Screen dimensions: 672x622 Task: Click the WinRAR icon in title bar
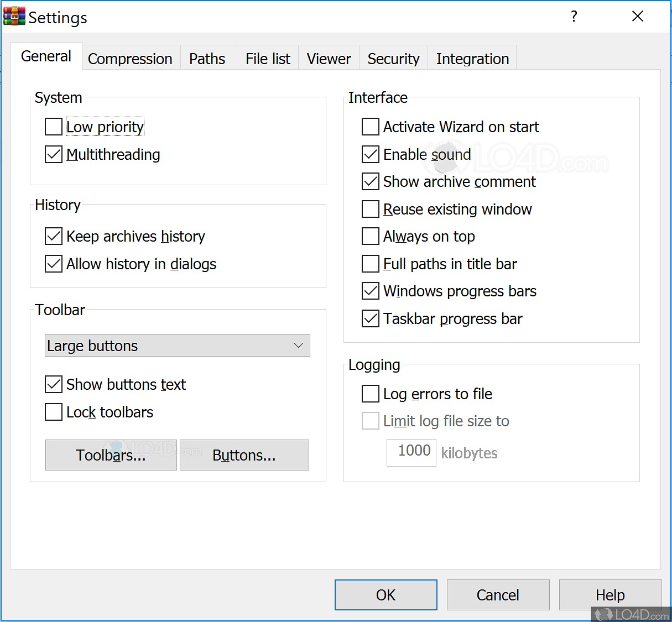coord(14,17)
